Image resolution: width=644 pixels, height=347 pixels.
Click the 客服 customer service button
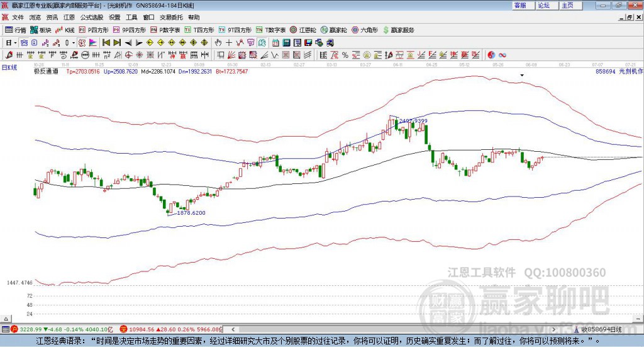pos(523,5)
